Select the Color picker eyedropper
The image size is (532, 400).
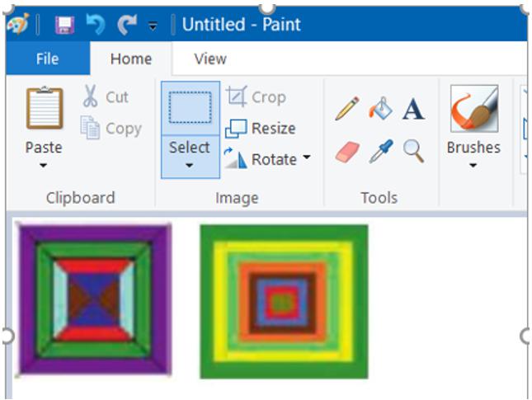coord(380,151)
